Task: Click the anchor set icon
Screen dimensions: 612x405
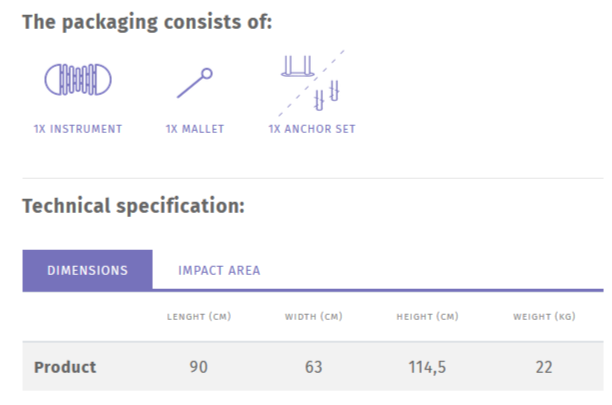Action: (312, 80)
